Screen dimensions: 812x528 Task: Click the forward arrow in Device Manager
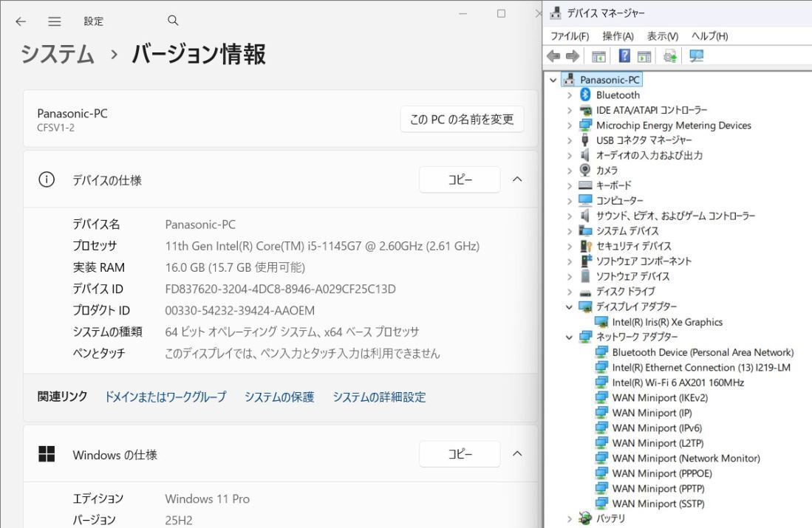click(x=573, y=55)
